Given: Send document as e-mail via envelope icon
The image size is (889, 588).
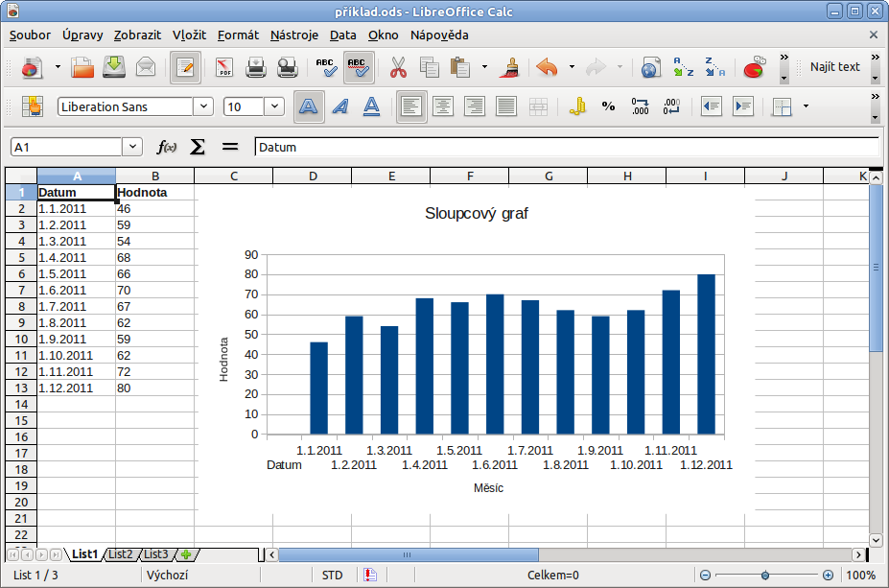Looking at the screenshot, I should pos(146,67).
